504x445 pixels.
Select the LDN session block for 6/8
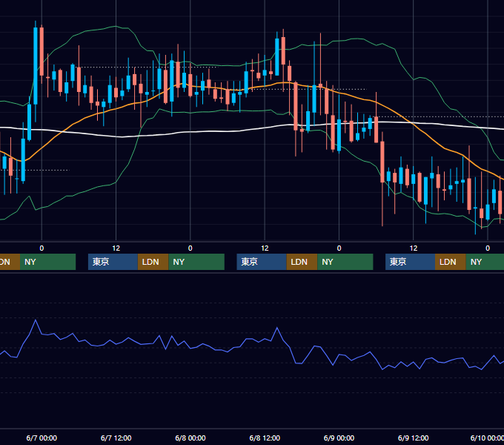[x=302, y=262]
